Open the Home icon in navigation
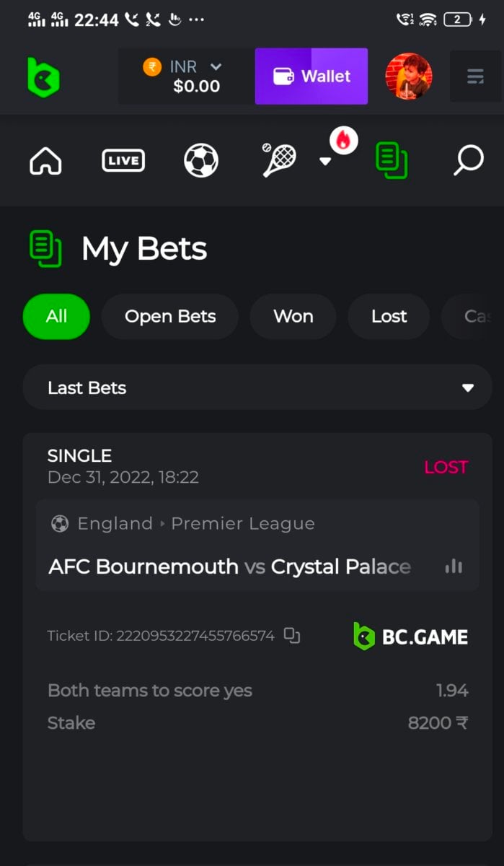The width and height of the screenshot is (504, 866). [x=45, y=160]
